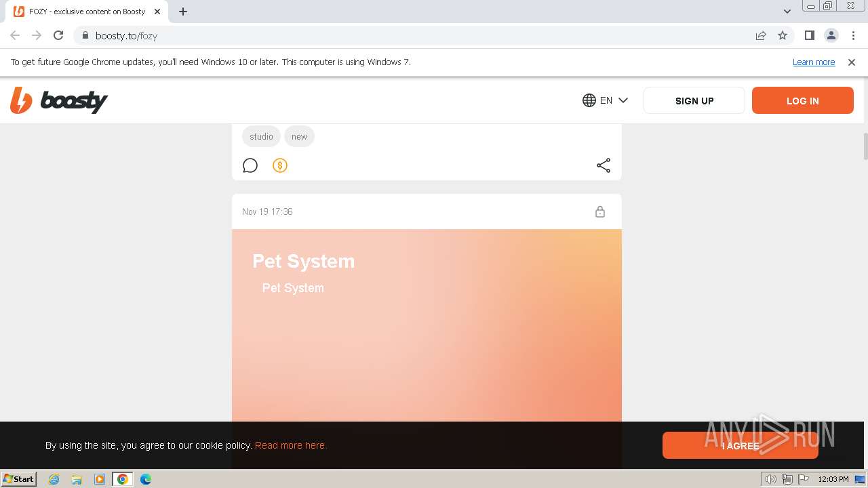View site information lock icon

click(x=85, y=35)
